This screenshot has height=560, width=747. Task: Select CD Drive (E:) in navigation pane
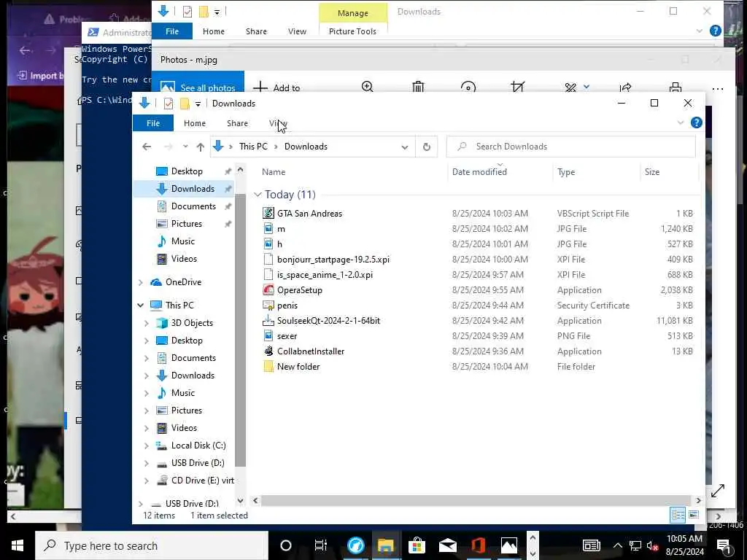point(203,481)
